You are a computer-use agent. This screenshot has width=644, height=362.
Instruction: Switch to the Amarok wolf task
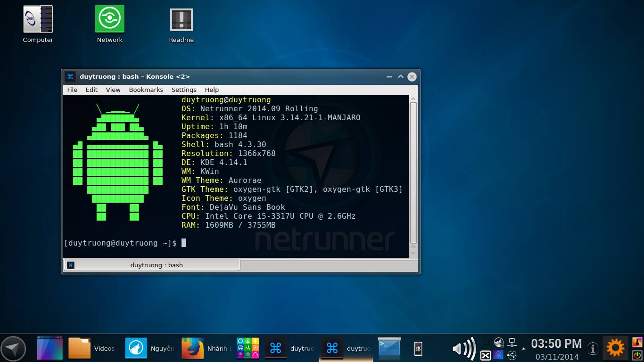150,348
